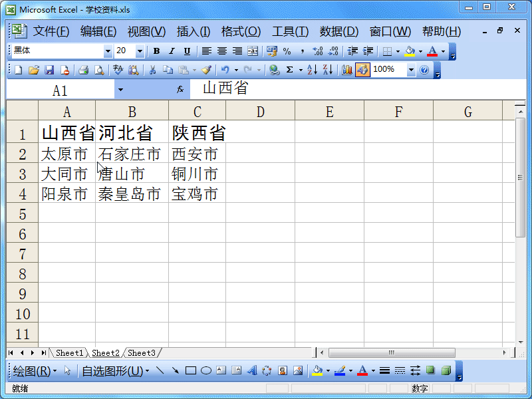Viewport: 532px width, 399px height.
Task: Click the Permission icon
Action: click(x=65, y=70)
